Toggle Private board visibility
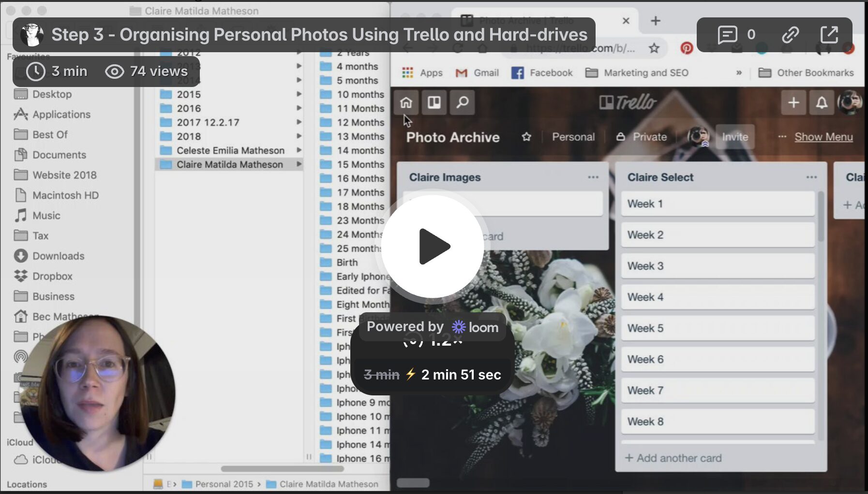The height and width of the screenshot is (494, 868). [642, 137]
